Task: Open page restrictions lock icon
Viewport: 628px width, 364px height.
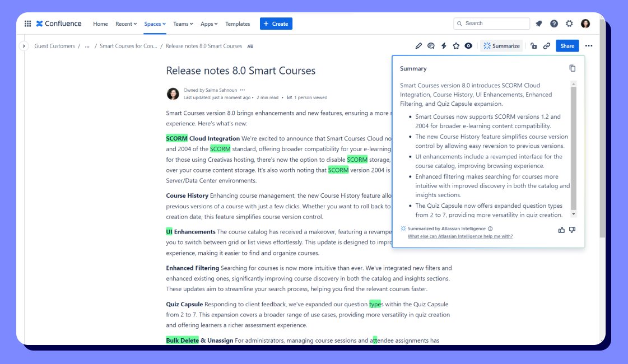Action: [x=533, y=46]
